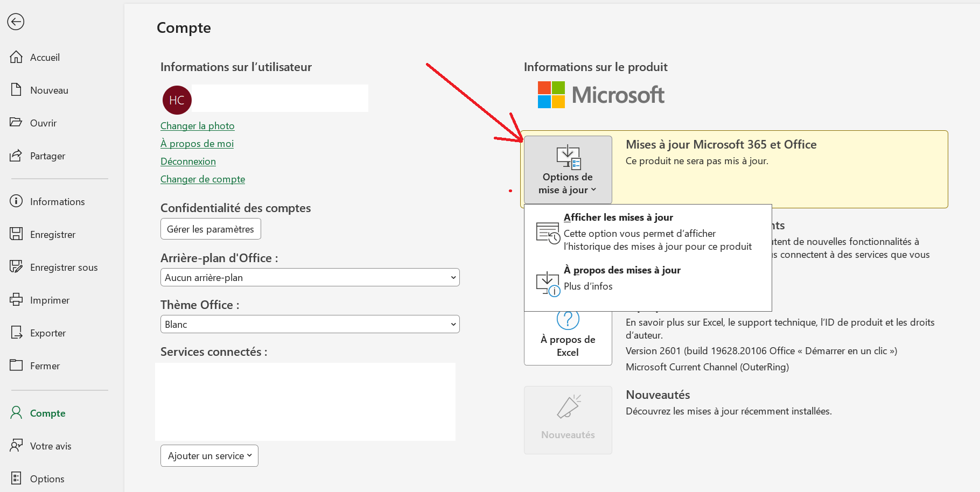Toggle the Options de mise à jour dropdown
The height and width of the screenshot is (492, 980).
[568, 170]
